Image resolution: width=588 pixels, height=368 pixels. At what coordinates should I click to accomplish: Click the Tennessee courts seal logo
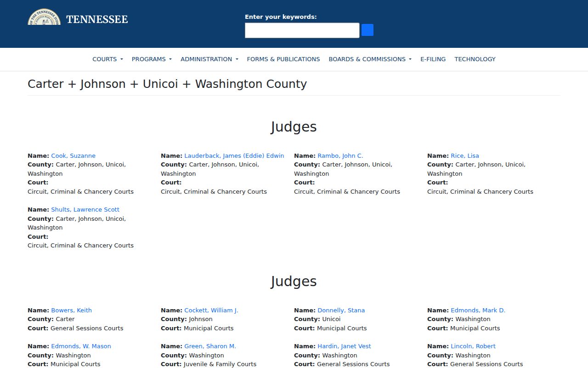(x=44, y=17)
